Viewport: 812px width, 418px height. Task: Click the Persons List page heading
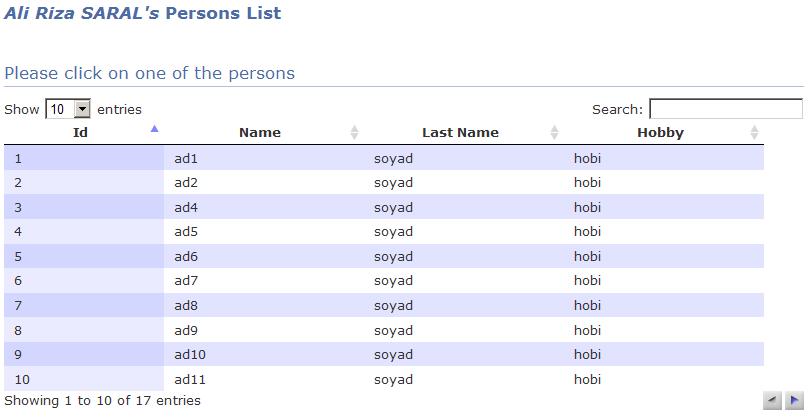(143, 14)
